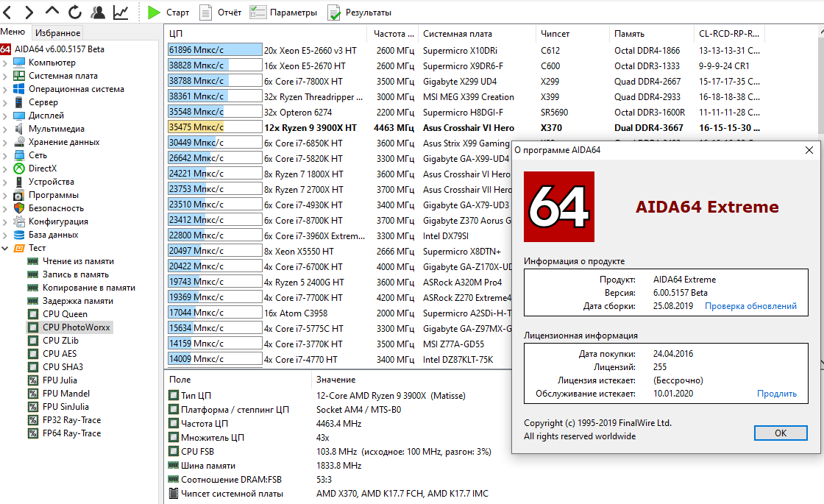Select AIDA64 v6.00.5157 Beta root node

pos(60,49)
